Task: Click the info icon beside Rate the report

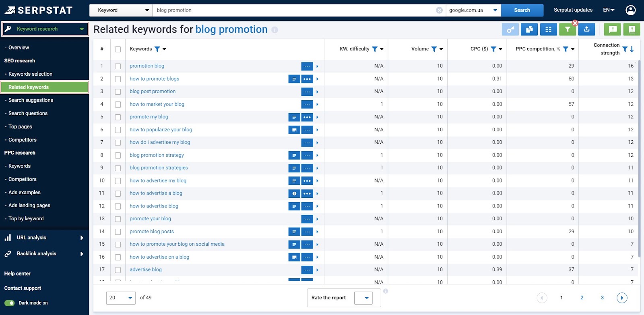Action: (x=386, y=291)
